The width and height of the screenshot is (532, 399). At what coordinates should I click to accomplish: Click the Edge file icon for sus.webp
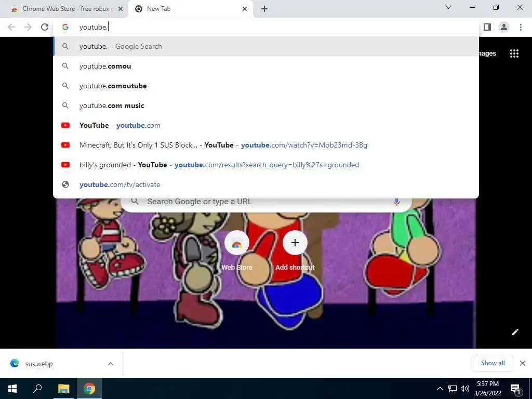tap(15, 363)
